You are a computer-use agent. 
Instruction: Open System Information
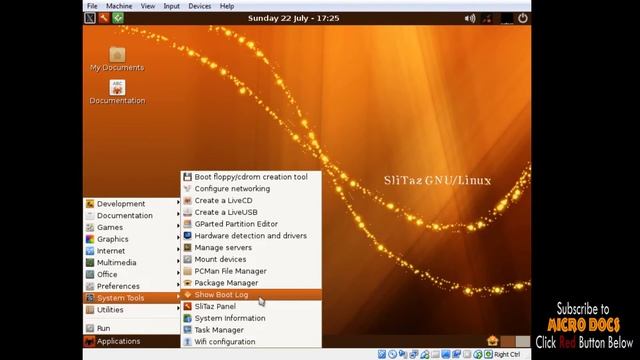251,318
